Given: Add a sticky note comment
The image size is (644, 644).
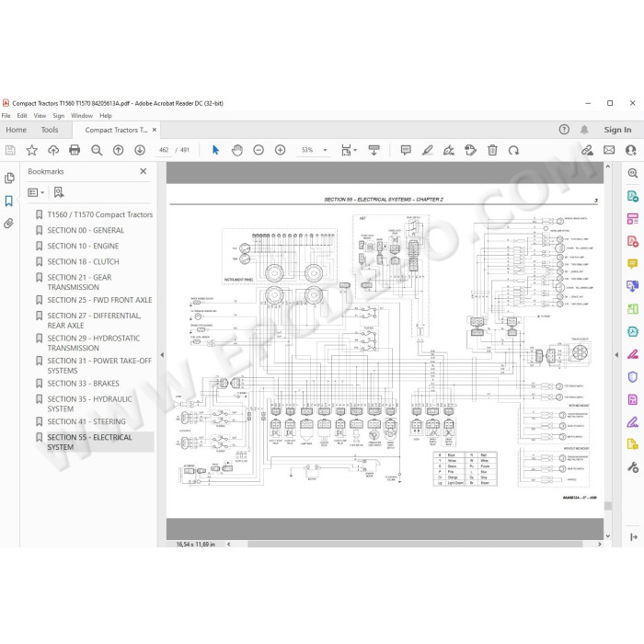Looking at the screenshot, I should click(406, 150).
